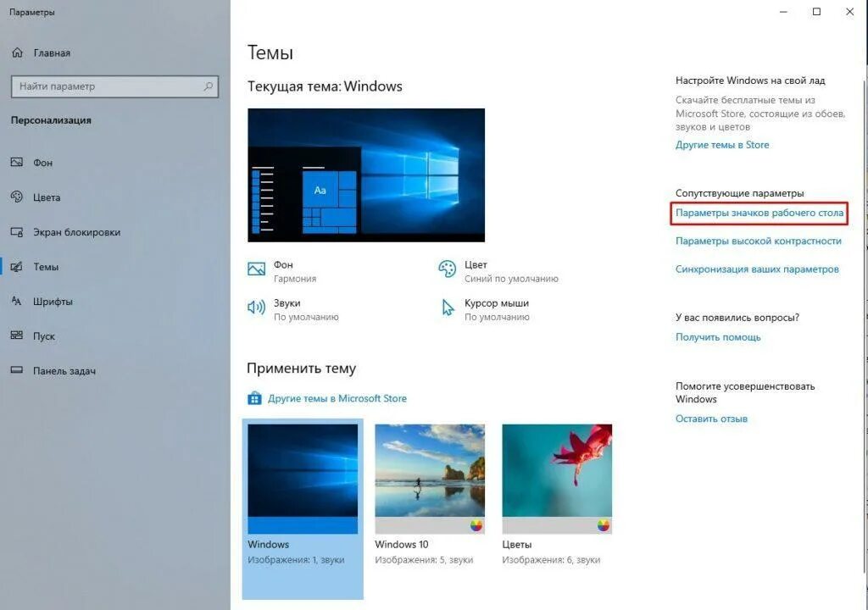Click the search magnifier icon
Image resolution: width=868 pixels, height=610 pixels.
click(209, 86)
